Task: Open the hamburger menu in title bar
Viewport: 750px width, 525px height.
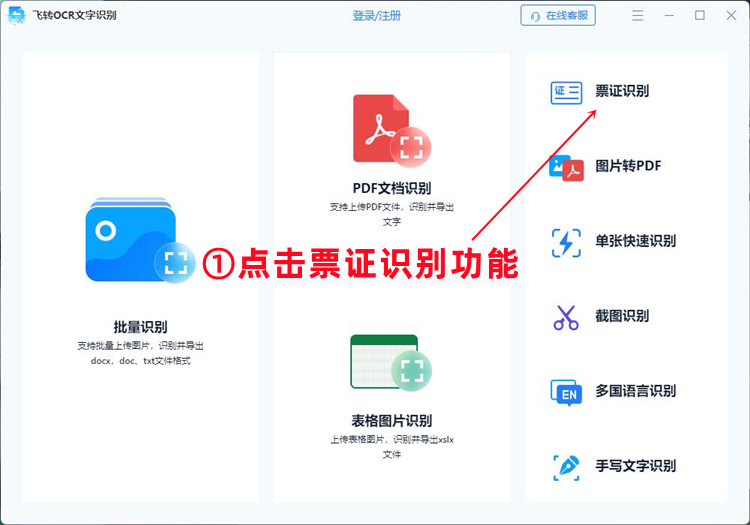Action: (x=639, y=15)
